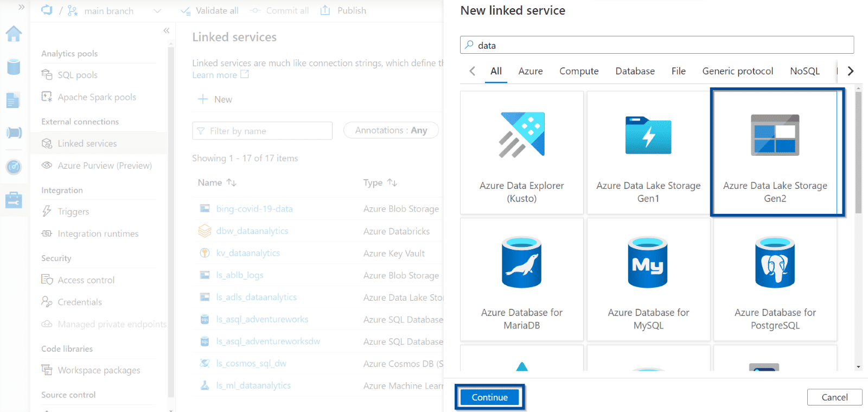Open ls_ablb_logs linked service
Screen dimensions: 868x412
(240, 275)
